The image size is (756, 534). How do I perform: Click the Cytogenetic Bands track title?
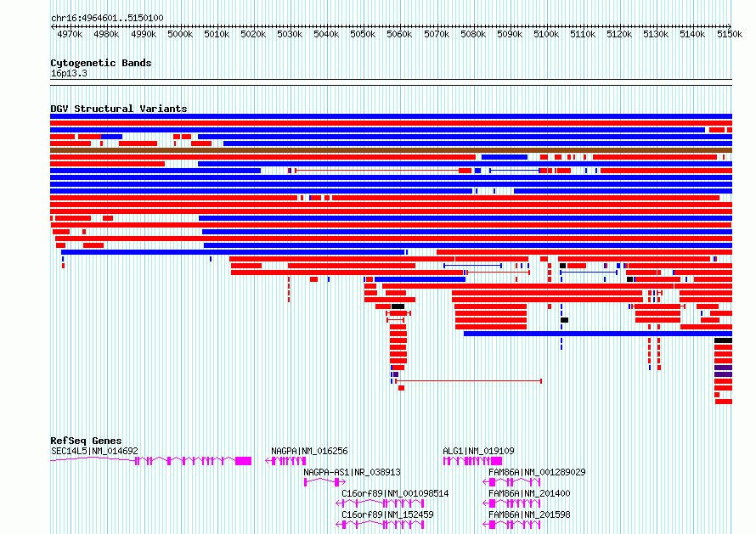pos(101,63)
